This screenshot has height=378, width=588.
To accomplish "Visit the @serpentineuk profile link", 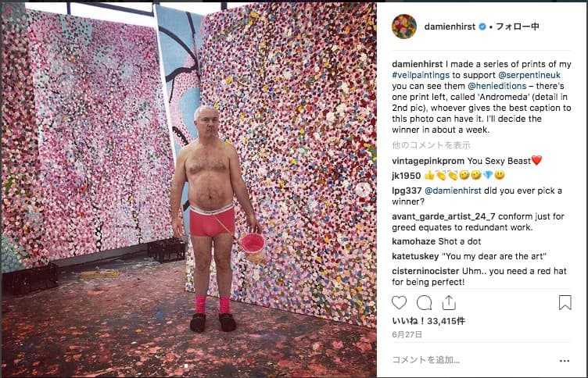I will coord(529,75).
